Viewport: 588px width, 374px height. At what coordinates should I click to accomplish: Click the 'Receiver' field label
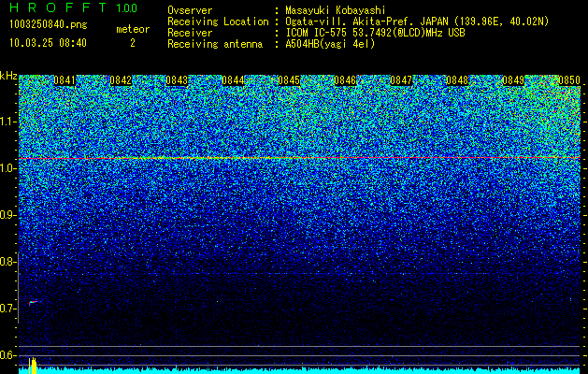point(190,33)
